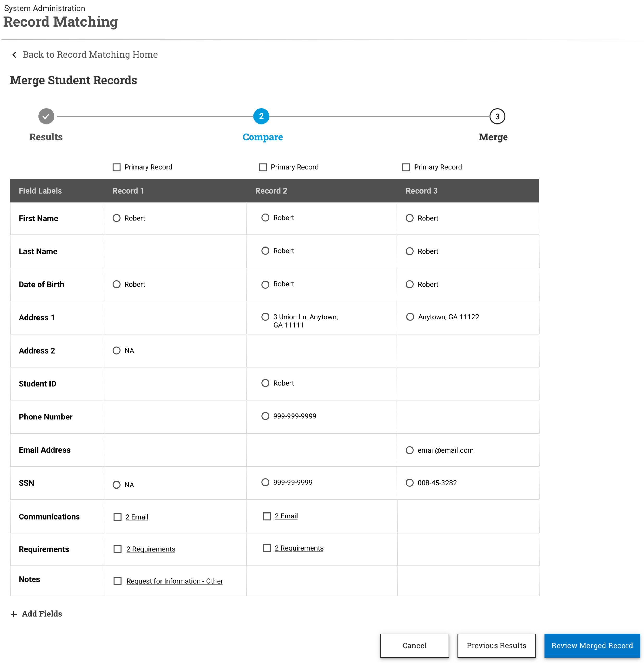
Task: Check Primary Record for Record 3
Action: pyautogui.click(x=406, y=168)
